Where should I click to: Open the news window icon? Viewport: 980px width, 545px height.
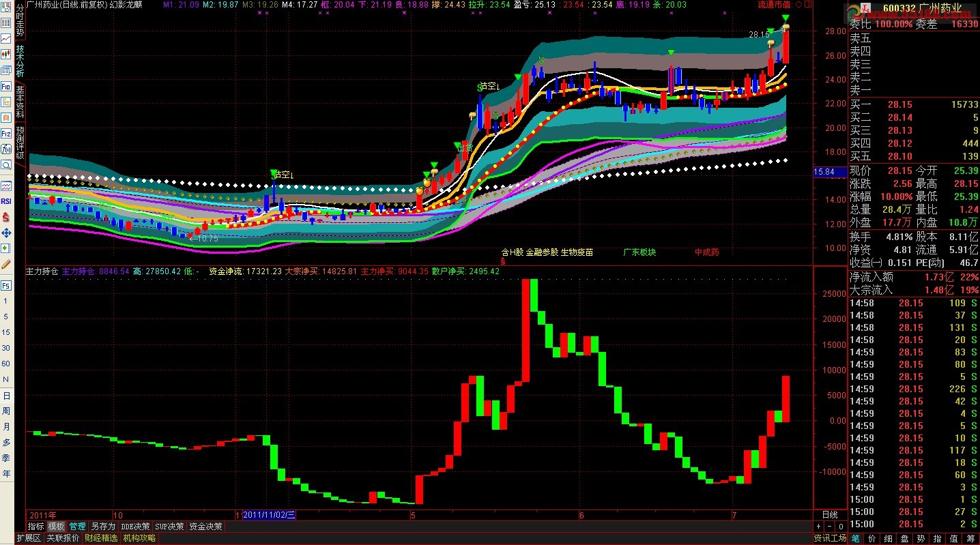pyautogui.click(x=6, y=70)
